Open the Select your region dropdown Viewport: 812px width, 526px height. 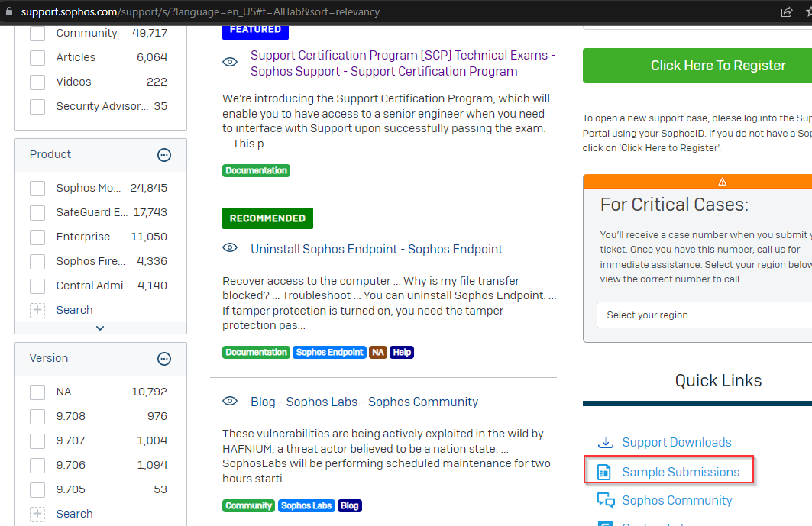tap(704, 315)
